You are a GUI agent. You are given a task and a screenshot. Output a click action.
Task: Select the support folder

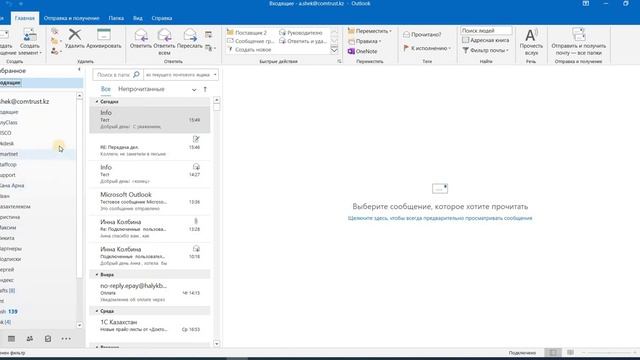(38, 175)
